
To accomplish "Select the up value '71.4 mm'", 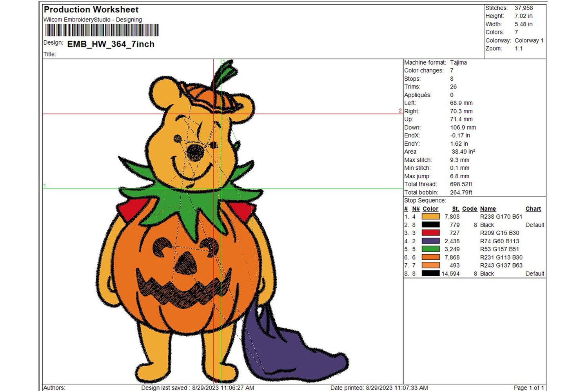I will (x=461, y=119).
